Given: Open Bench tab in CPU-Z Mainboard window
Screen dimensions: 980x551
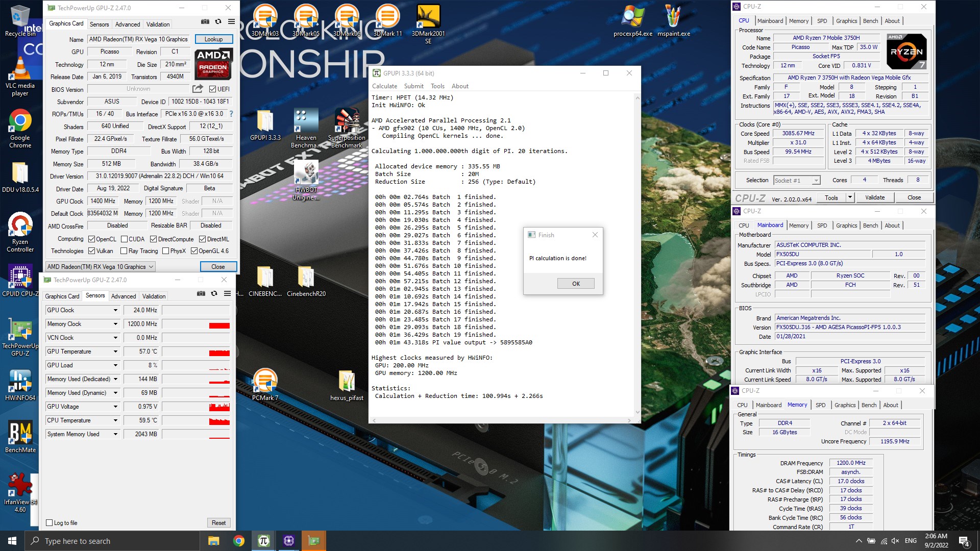Looking at the screenshot, I should pos(870,226).
